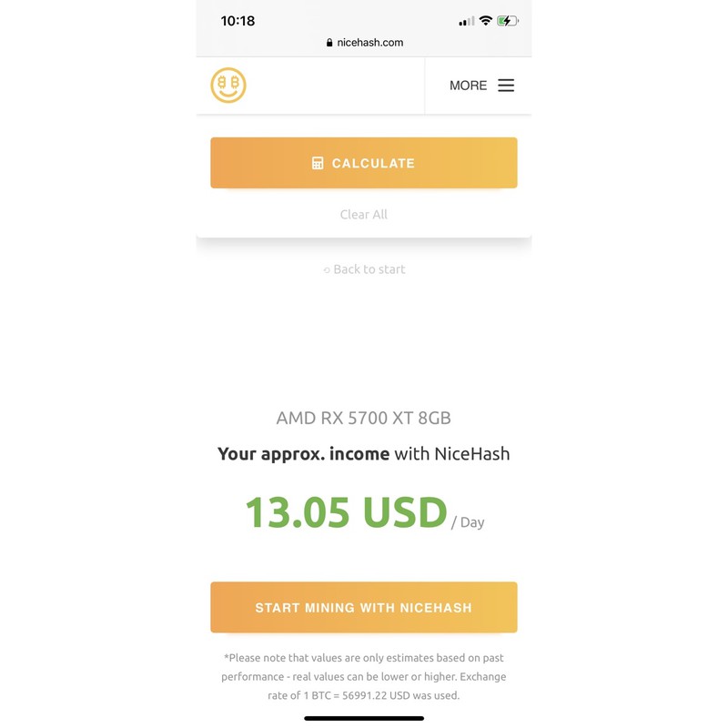Tap the cellular signal bars icon
The width and height of the screenshot is (728, 728).
tap(467, 22)
